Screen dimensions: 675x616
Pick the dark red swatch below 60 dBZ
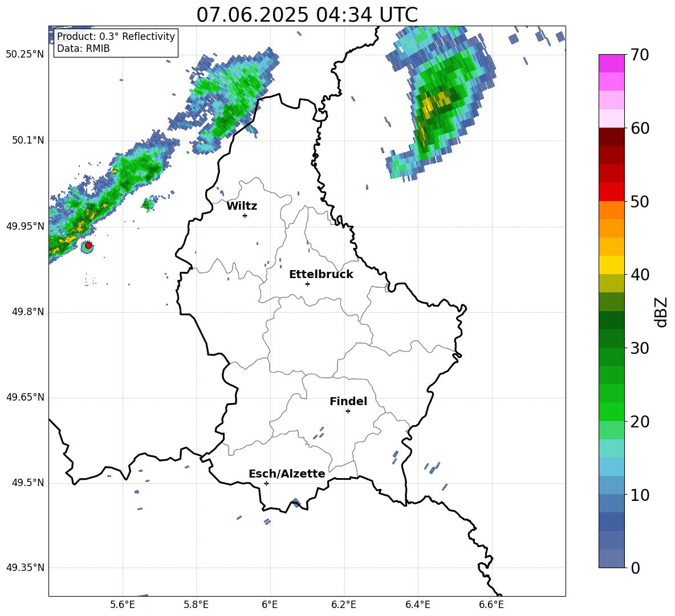point(611,137)
